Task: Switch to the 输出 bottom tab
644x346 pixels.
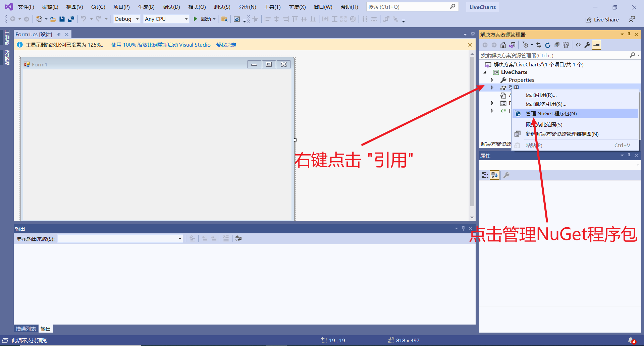Action: click(x=46, y=329)
